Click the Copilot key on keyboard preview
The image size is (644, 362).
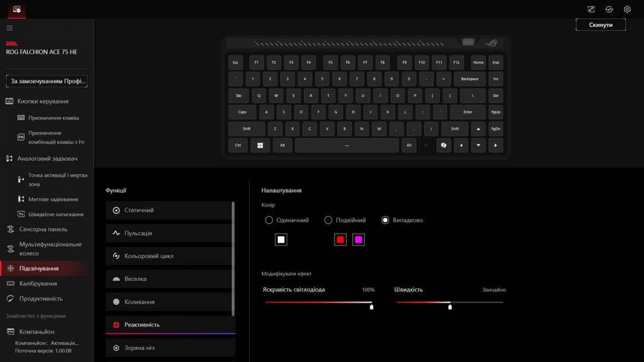point(443,145)
